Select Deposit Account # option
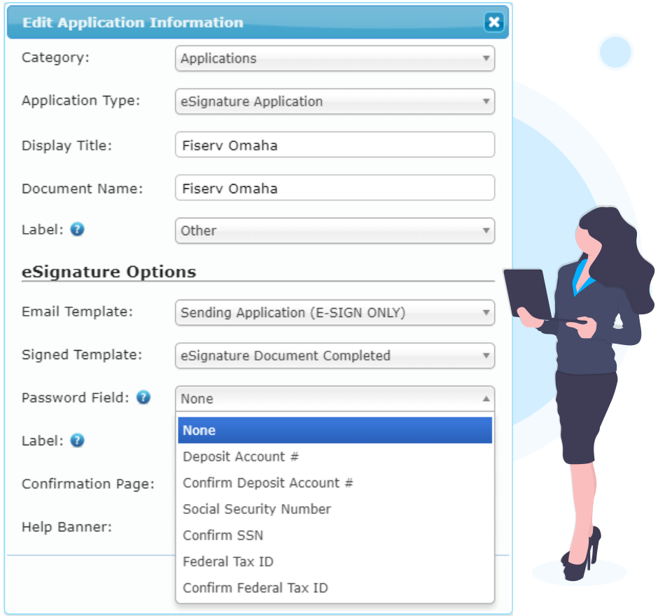The height and width of the screenshot is (616, 672). 335,456
